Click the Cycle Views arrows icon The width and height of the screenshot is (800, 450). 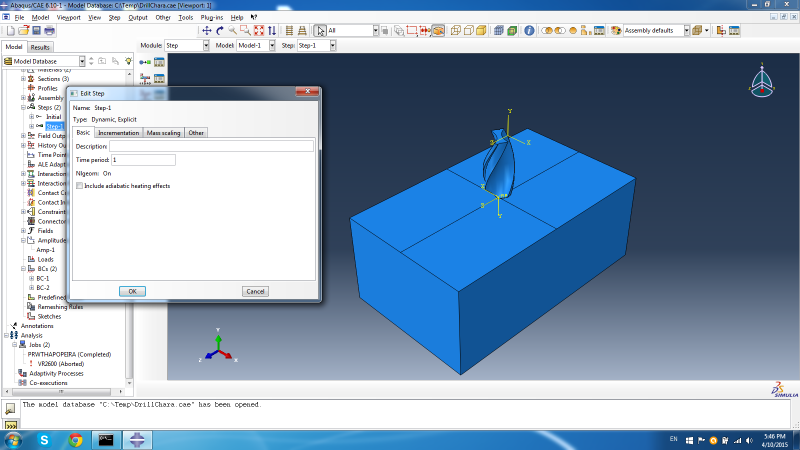(272, 31)
